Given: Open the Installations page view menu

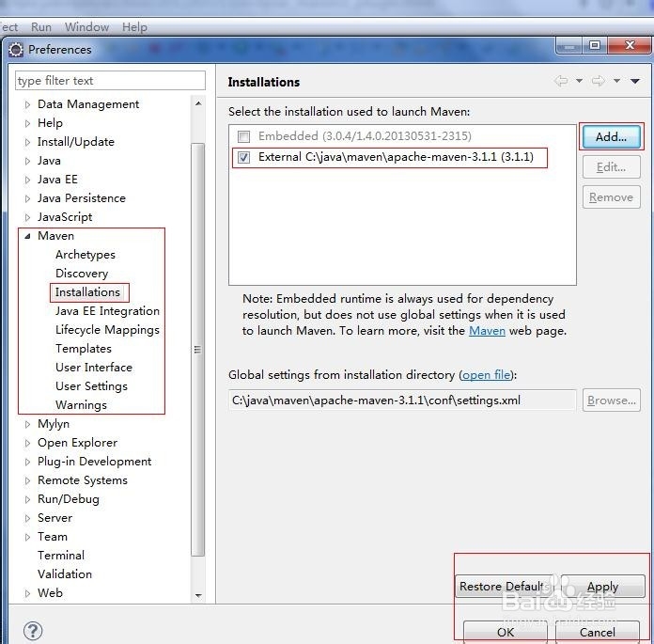Looking at the screenshot, I should click(x=635, y=81).
